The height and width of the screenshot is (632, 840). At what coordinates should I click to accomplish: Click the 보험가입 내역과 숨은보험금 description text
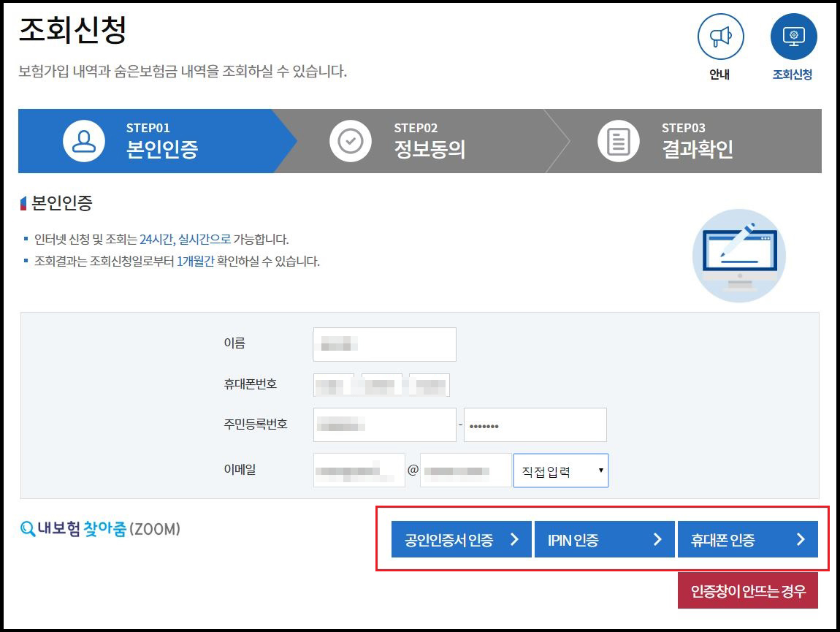(183, 71)
